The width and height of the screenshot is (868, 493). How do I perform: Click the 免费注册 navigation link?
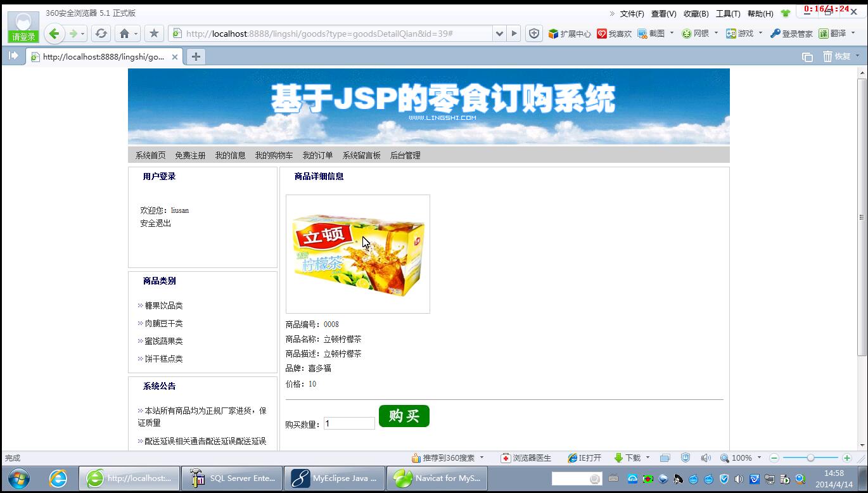[x=190, y=155]
